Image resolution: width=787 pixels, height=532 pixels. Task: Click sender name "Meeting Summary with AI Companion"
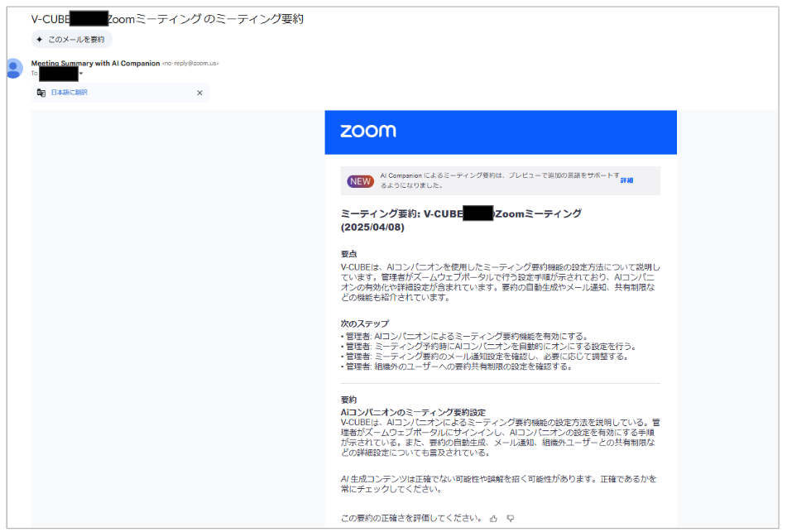tap(95, 63)
